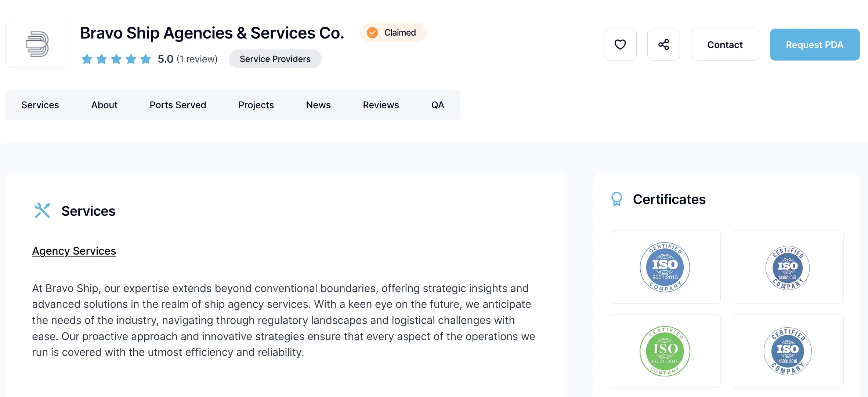Open the ISO 9001:2015 certificate badge
This screenshot has width=868, height=397.
click(x=665, y=267)
